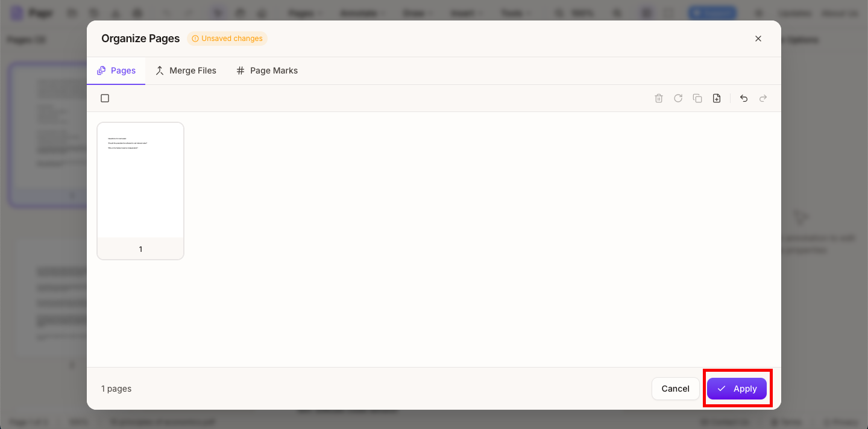Redo the last page change
Image resolution: width=868 pixels, height=429 pixels.
(x=763, y=98)
